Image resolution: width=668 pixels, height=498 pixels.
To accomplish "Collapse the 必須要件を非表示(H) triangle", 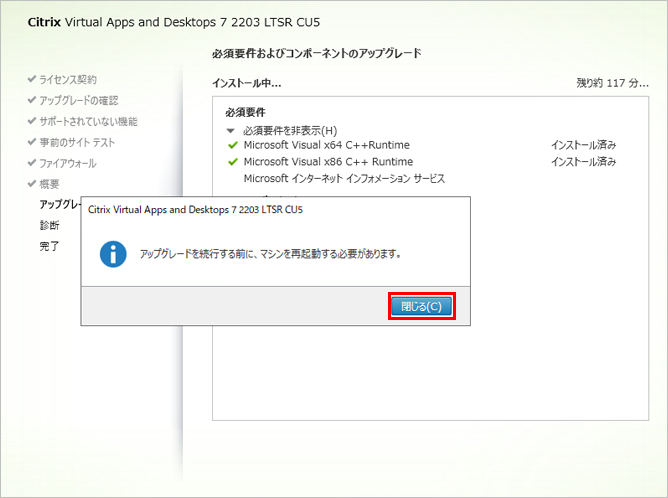I will click(x=230, y=131).
